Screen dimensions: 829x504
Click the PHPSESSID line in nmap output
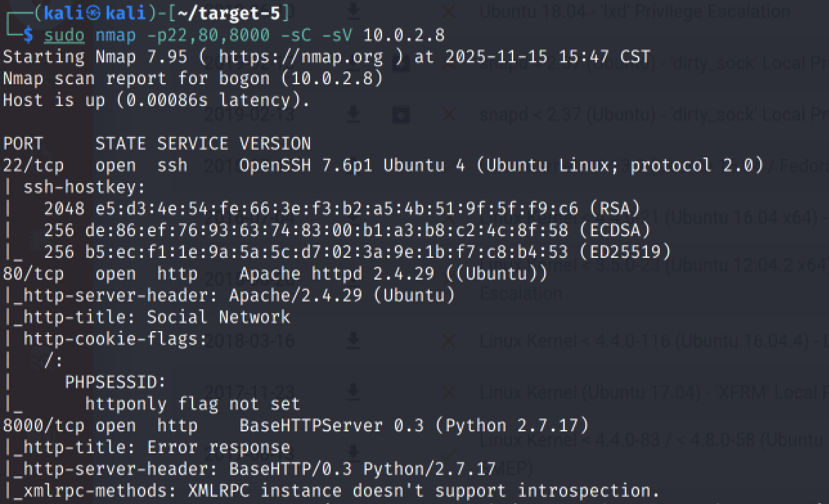tap(115, 382)
